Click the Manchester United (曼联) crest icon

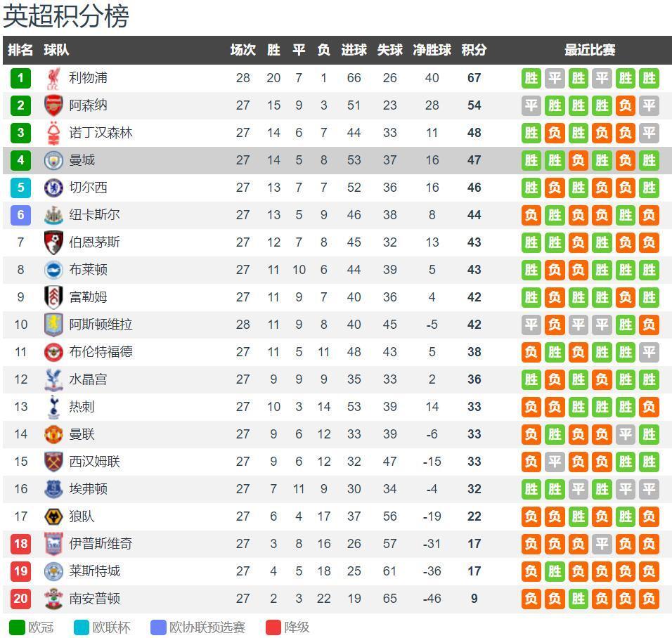pyautogui.click(x=53, y=434)
